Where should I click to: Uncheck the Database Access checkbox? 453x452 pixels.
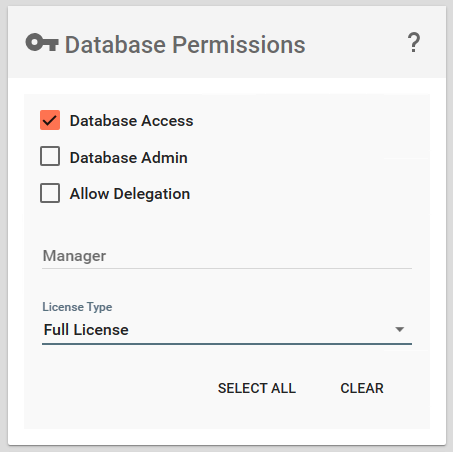(50, 120)
